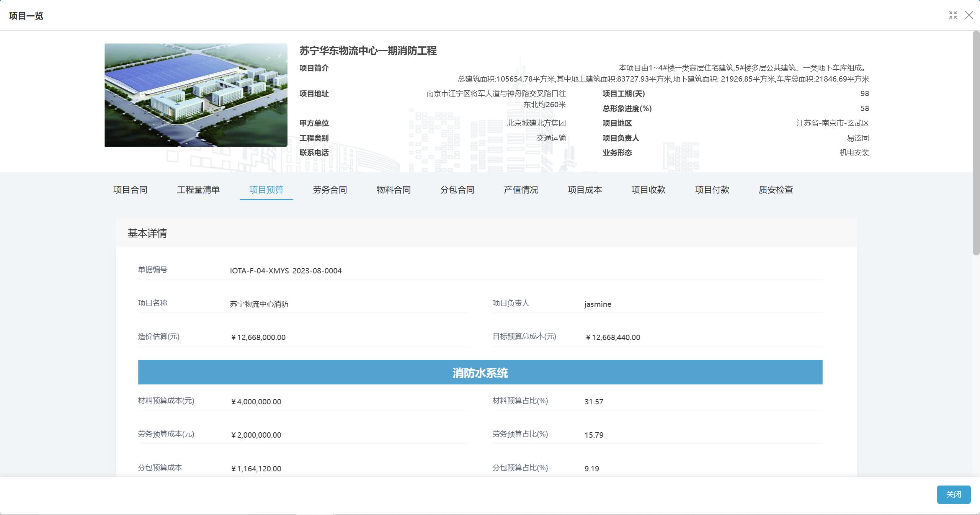
Task: Click the project aerial rendering thumbnail
Action: [196, 95]
